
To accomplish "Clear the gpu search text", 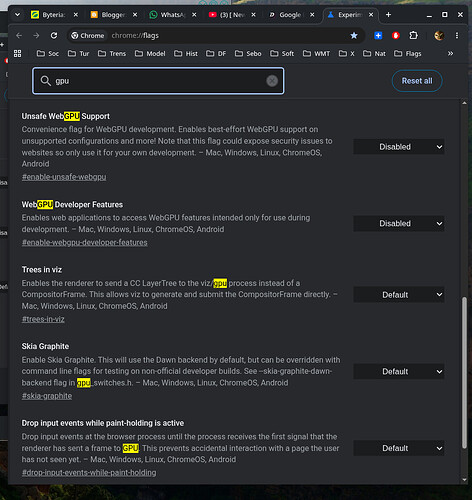I will click(x=272, y=81).
